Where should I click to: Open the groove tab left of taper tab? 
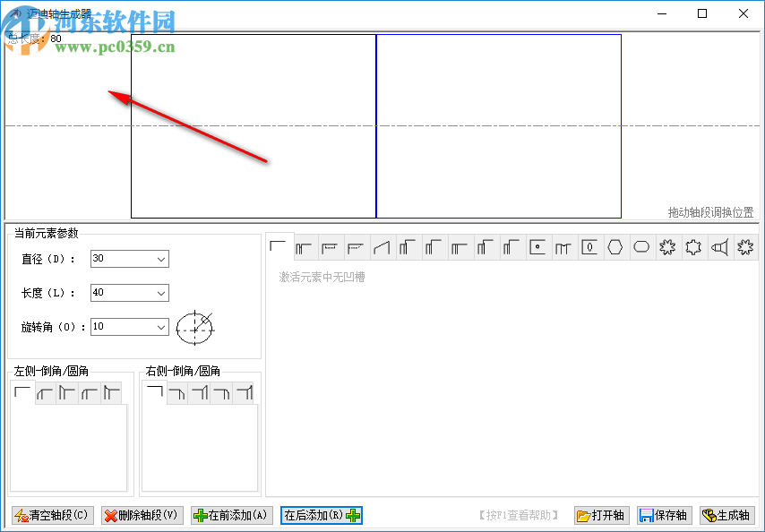tap(356, 248)
